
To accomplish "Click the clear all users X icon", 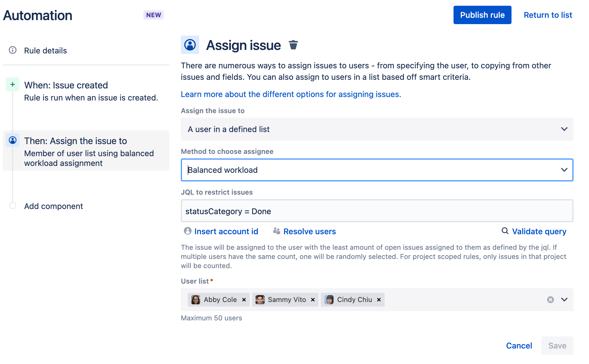I will 550,299.
